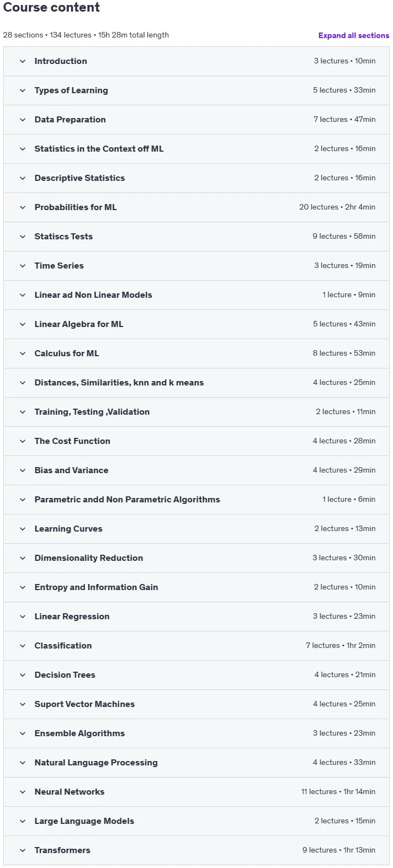Toggle The Cost Function chevron icon
The width and height of the screenshot is (393, 868).
point(23,441)
